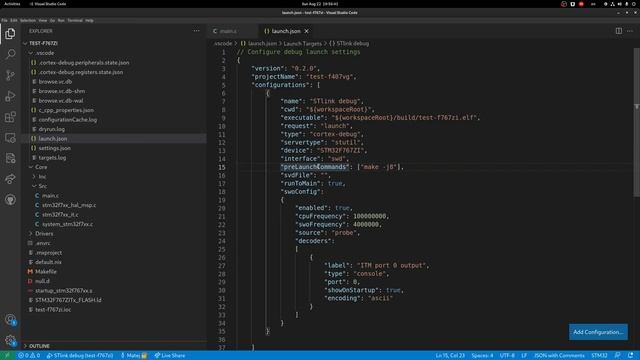The width and height of the screenshot is (640, 360).
Task: Click breadcrumb Launch Targets
Action: [302, 43]
